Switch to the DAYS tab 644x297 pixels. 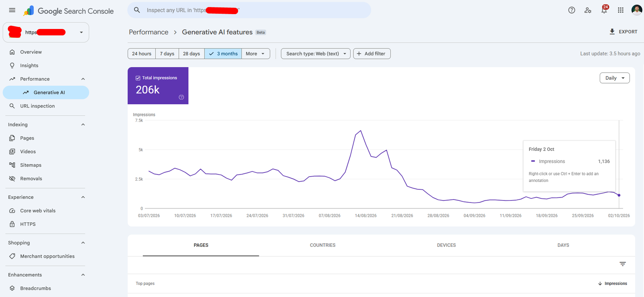point(563,245)
